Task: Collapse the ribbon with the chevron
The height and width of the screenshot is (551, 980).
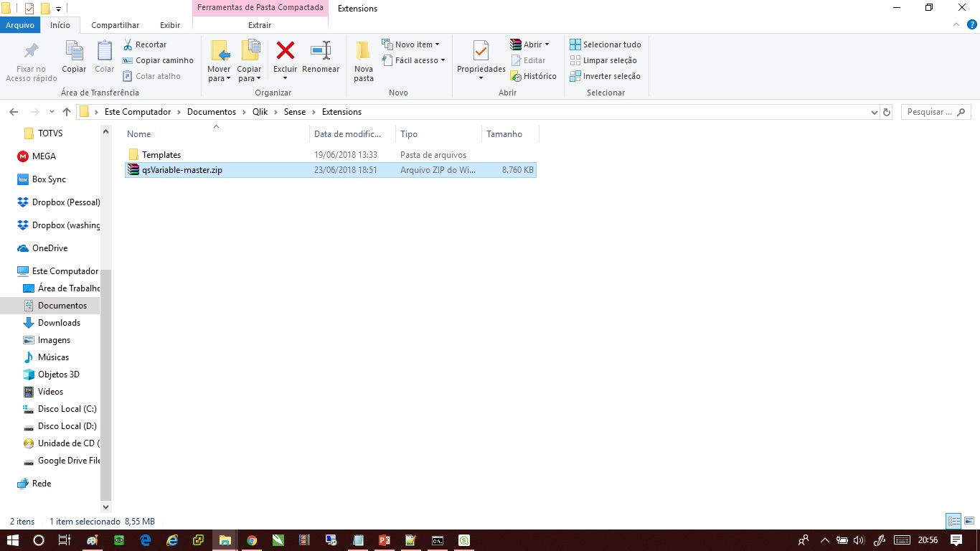Action: 955,24
